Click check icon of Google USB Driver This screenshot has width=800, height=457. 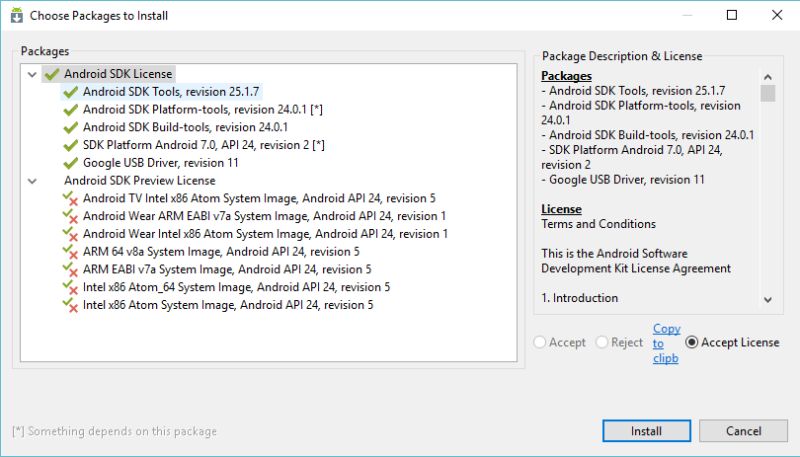point(70,163)
